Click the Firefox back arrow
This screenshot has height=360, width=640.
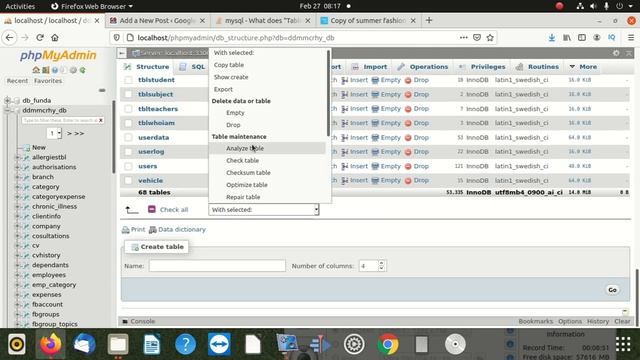coord(9,38)
